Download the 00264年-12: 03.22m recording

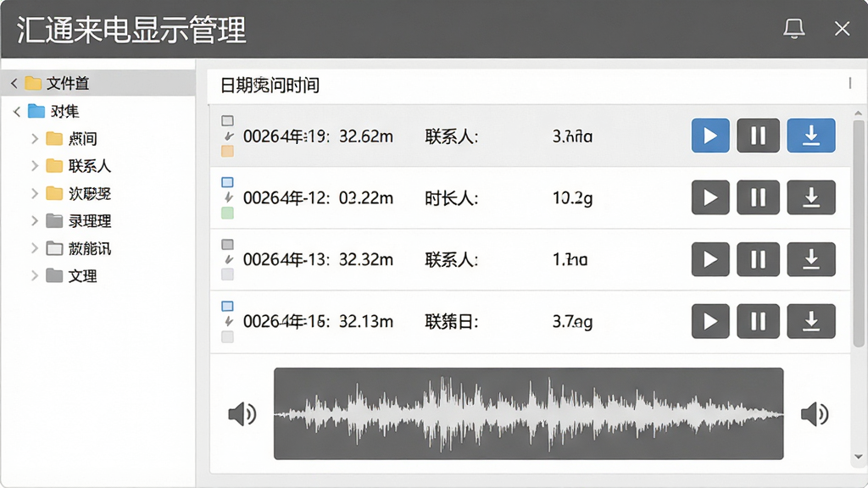point(811,197)
